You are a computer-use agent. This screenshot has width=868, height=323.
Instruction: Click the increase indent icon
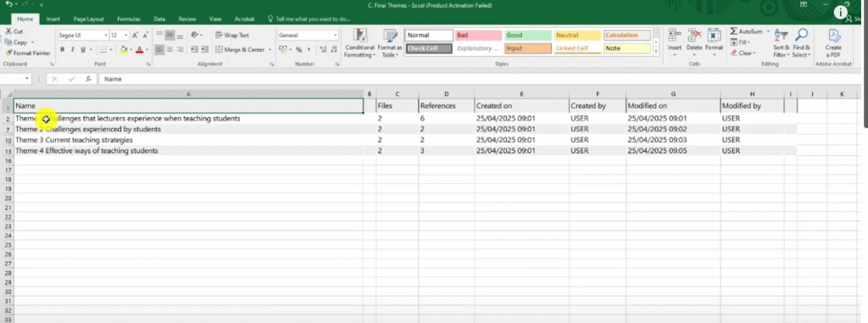205,50
